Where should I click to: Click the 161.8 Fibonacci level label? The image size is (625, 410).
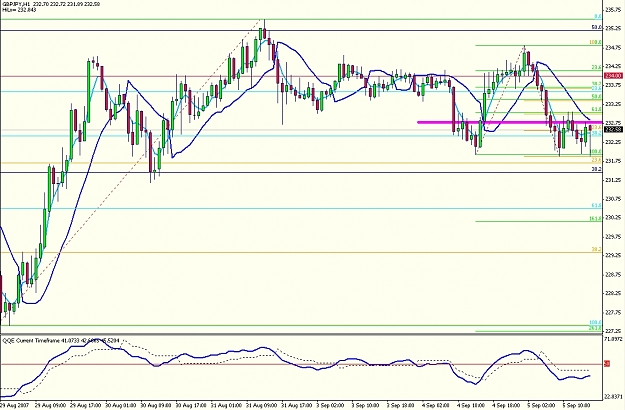[x=596, y=219]
